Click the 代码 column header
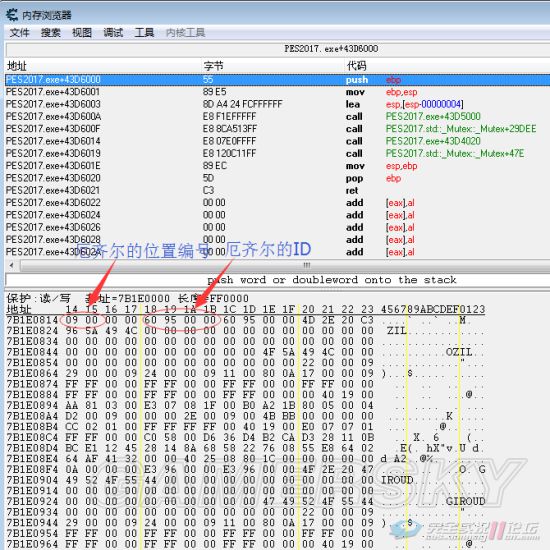This screenshot has width=550, height=550. pos(356,66)
